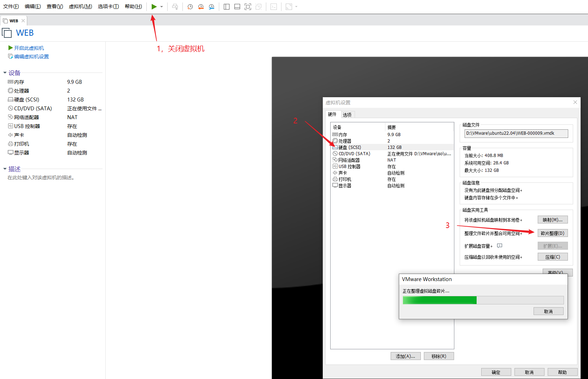Select 打印机 row in settings list

(x=392, y=179)
